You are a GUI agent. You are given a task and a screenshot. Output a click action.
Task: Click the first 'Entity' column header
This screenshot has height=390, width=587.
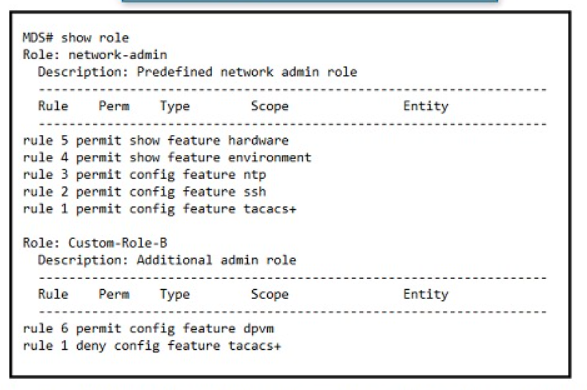click(x=426, y=106)
